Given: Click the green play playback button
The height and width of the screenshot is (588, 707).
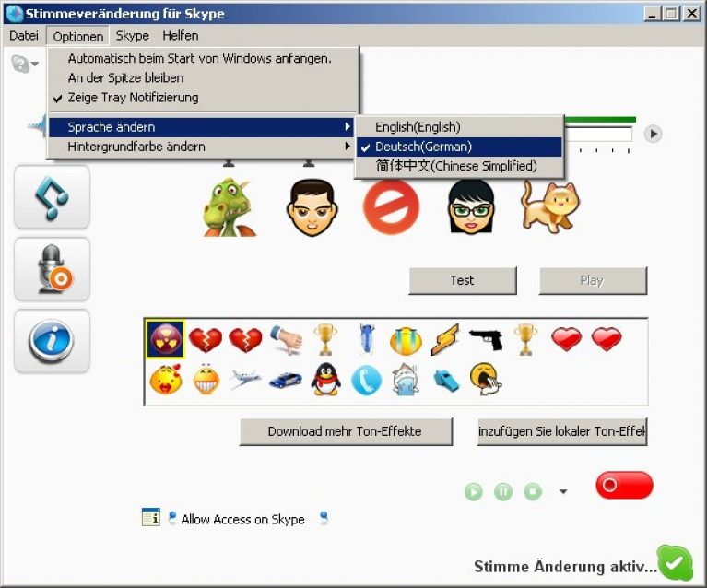Looking at the screenshot, I should pos(474,491).
